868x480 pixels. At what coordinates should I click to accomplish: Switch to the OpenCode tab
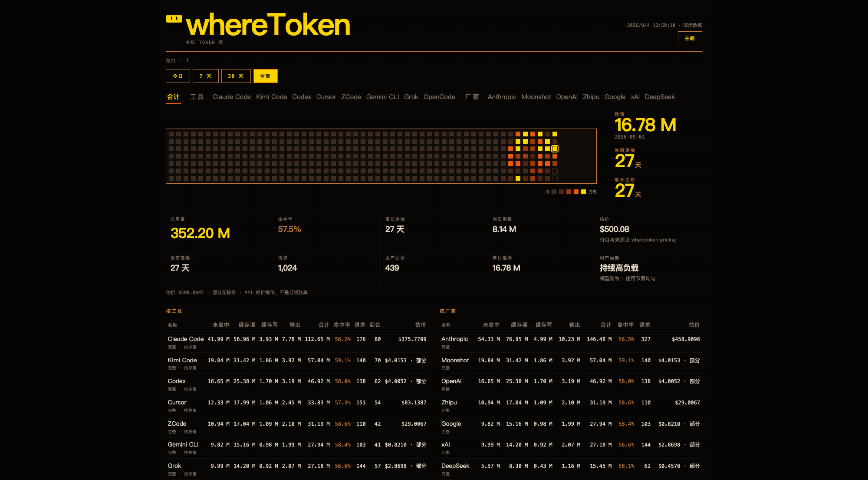439,97
